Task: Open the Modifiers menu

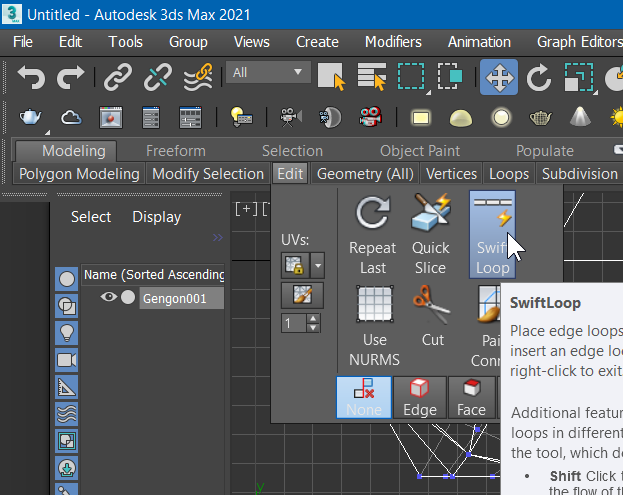Action: (393, 42)
